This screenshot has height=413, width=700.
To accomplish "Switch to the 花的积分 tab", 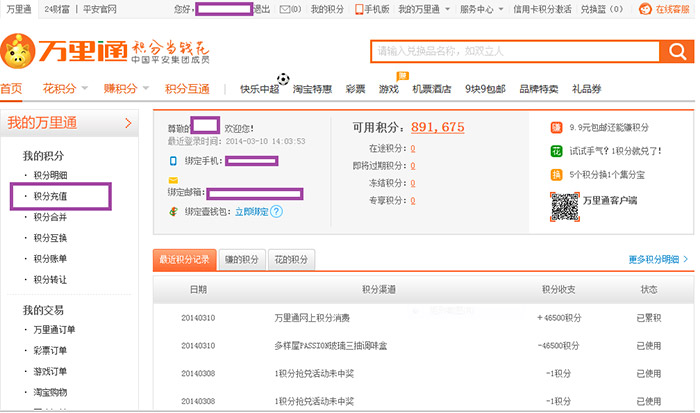I will point(291,260).
